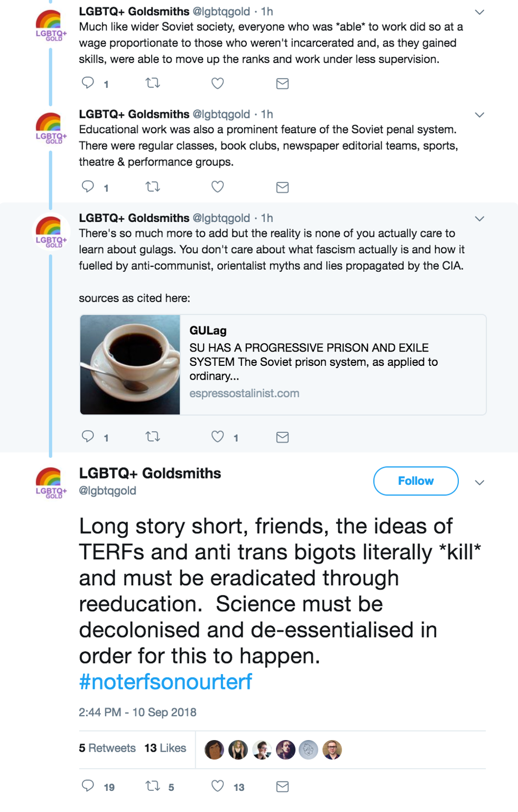Follow LGBTQ+ Goldsmiths
Screen dimensions: 518x812
pos(415,481)
